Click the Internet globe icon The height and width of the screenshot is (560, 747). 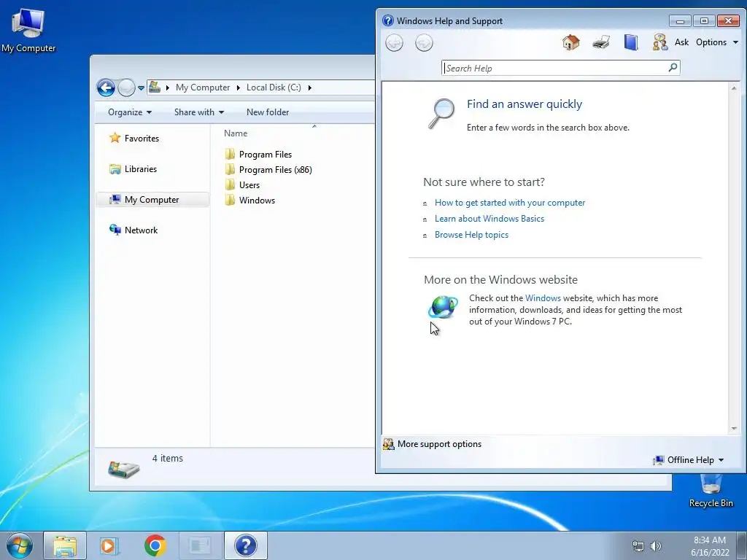click(x=443, y=307)
